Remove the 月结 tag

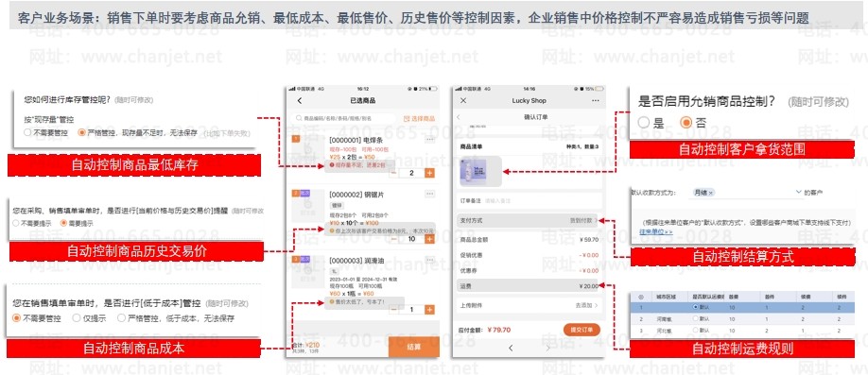coord(711,193)
